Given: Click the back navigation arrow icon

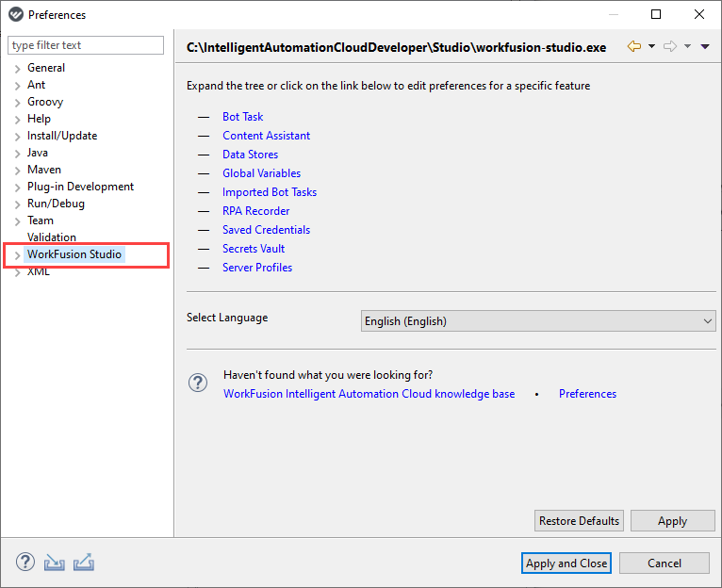Looking at the screenshot, I should (634, 46).
